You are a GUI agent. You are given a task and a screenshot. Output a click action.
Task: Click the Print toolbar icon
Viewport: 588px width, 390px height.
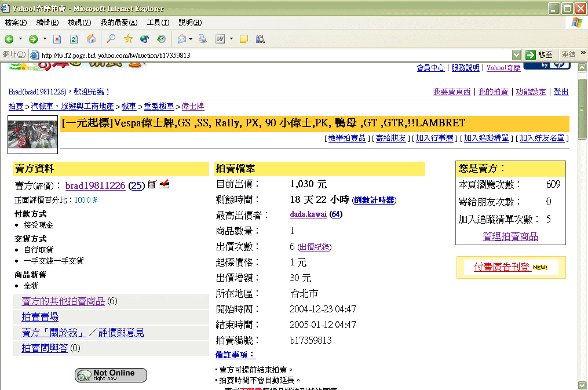[202, 39]
